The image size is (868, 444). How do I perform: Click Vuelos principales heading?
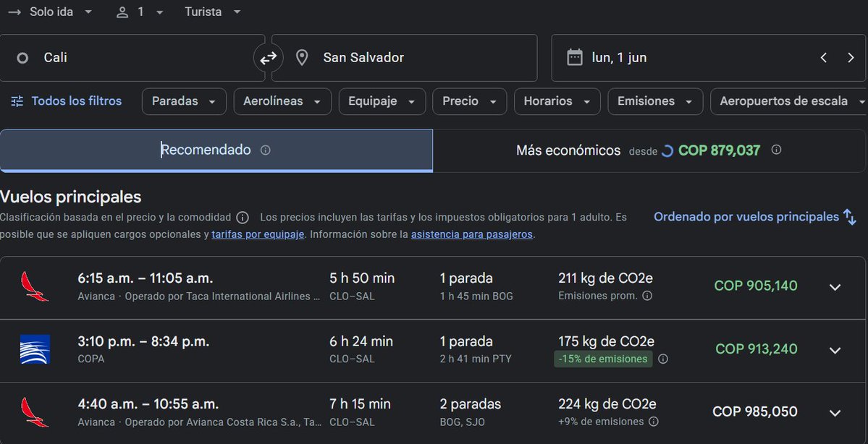pos(71,197)
